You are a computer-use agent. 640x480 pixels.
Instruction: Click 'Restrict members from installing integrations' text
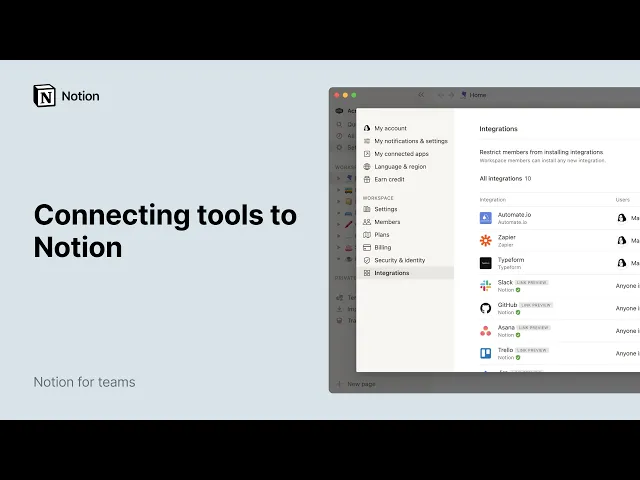coord(541,152)
